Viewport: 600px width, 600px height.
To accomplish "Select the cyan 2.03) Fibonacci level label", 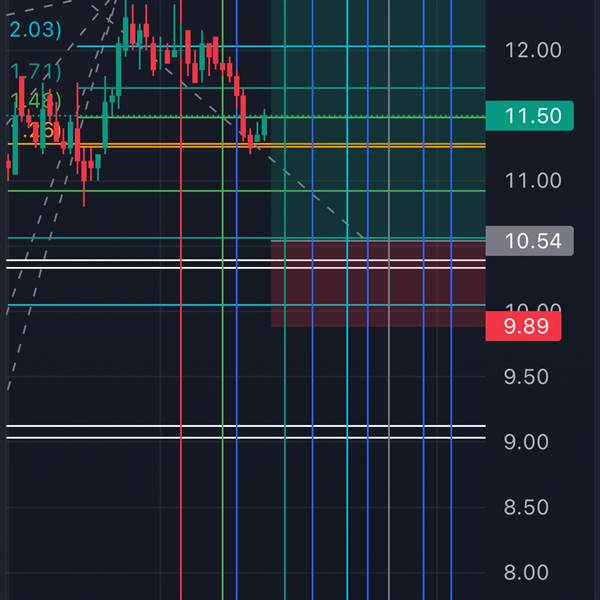I will point(35,29).
